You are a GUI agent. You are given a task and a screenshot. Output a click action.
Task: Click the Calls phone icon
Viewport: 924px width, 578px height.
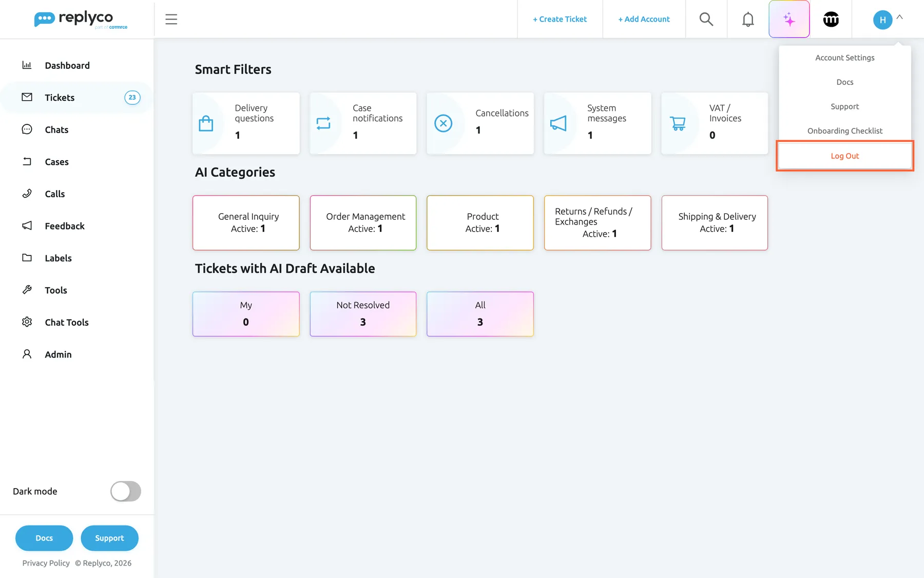27,194
